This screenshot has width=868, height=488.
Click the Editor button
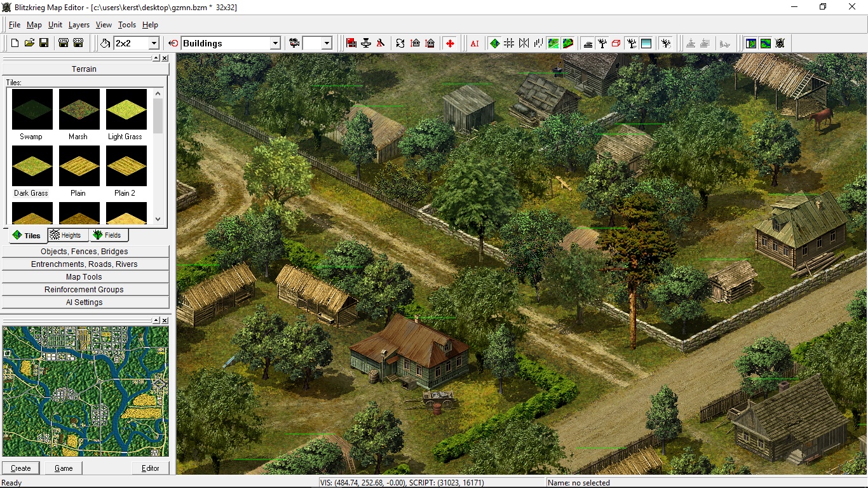click(151, 468)
